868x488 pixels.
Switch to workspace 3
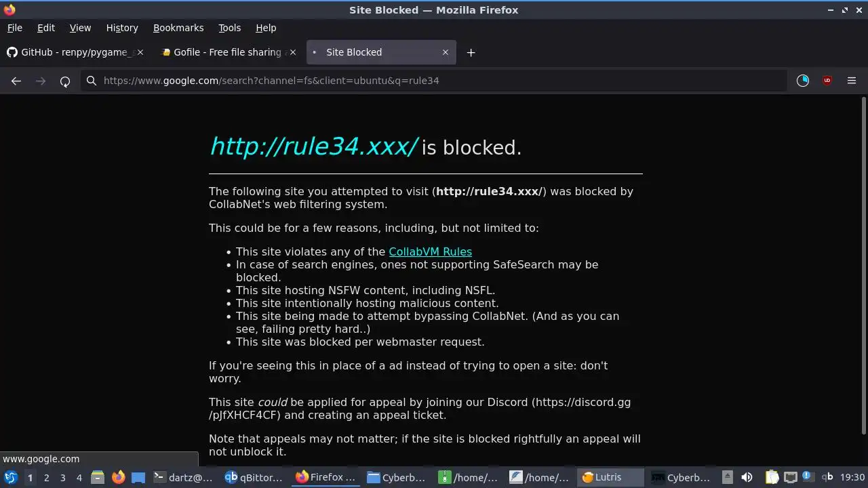click(62, 478)
